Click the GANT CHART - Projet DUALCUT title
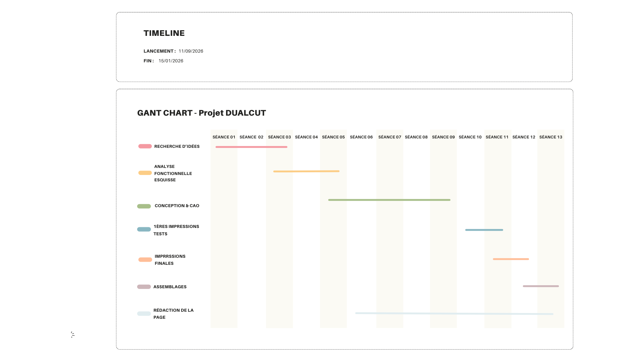 [x=201, y=113]
